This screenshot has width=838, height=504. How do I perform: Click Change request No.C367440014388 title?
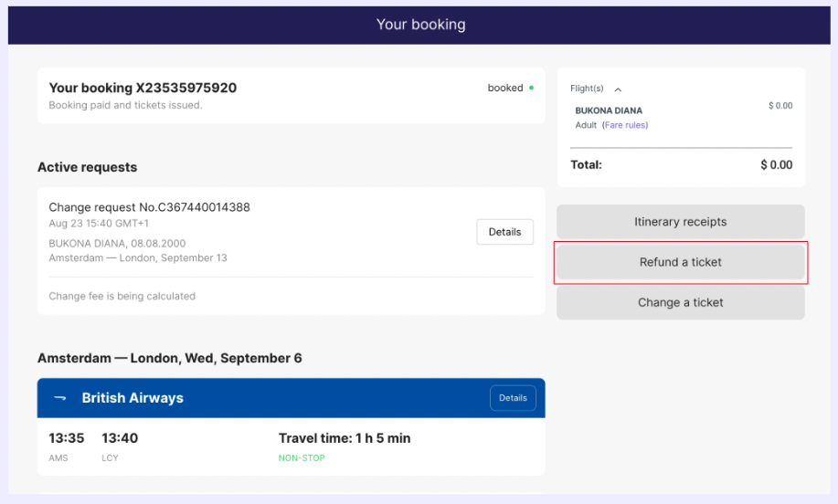[149, 207]
